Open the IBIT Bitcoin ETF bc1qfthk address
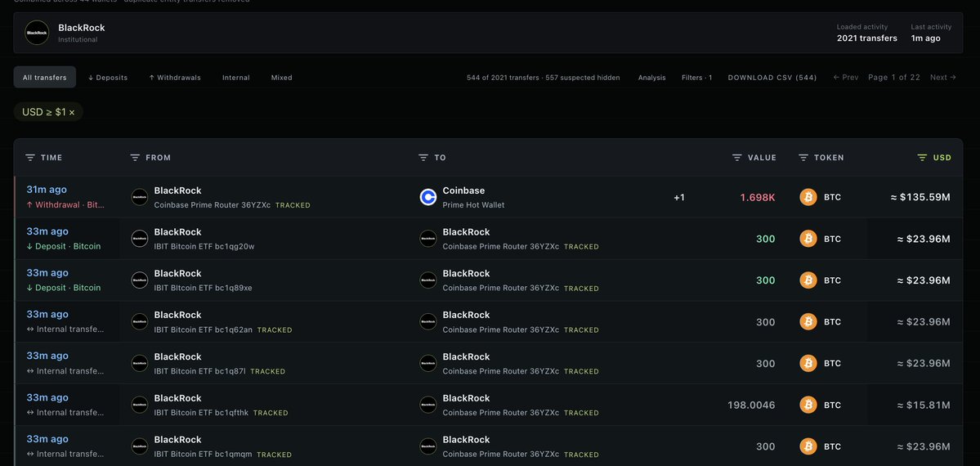This screenshot has width=980, height=466. (x=201, y=413)
